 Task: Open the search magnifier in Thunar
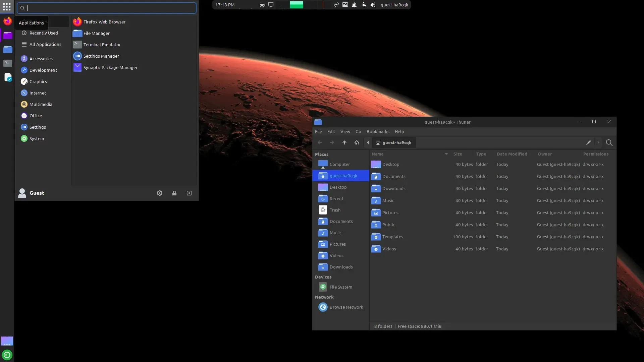(609, 142)
